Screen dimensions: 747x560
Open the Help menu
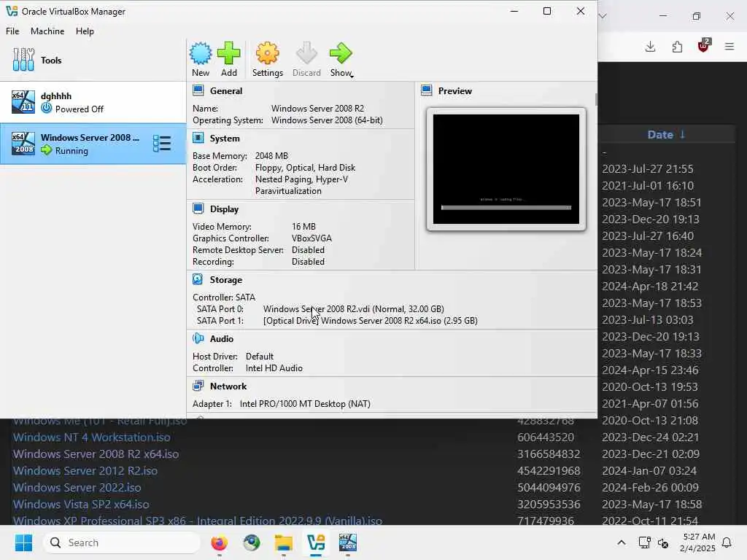[x=85, y=31]
